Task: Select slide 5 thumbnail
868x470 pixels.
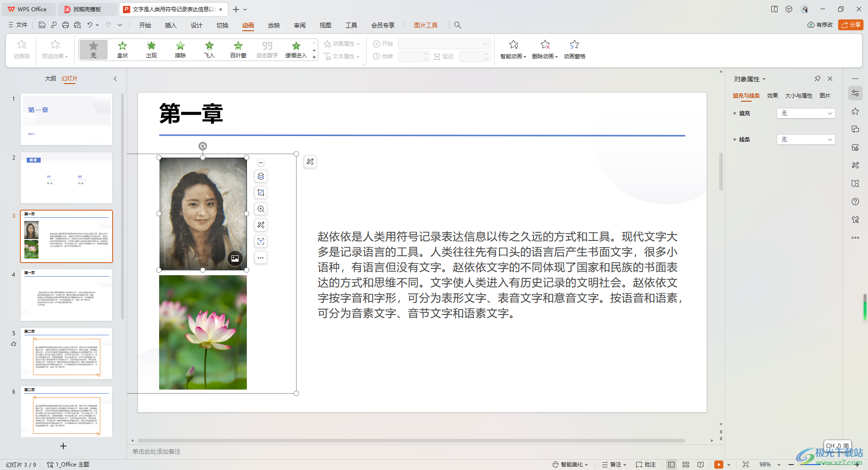Action: click(x=66, y=353)
